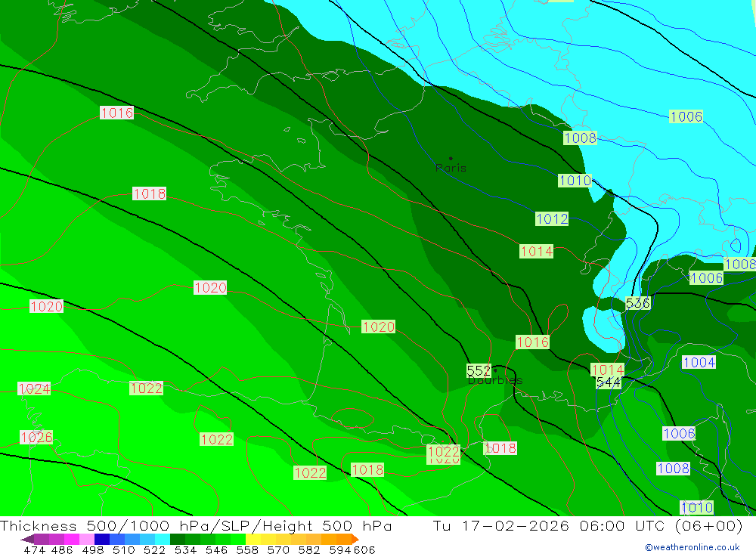Click the 536 height contour label

pos(638,303)
